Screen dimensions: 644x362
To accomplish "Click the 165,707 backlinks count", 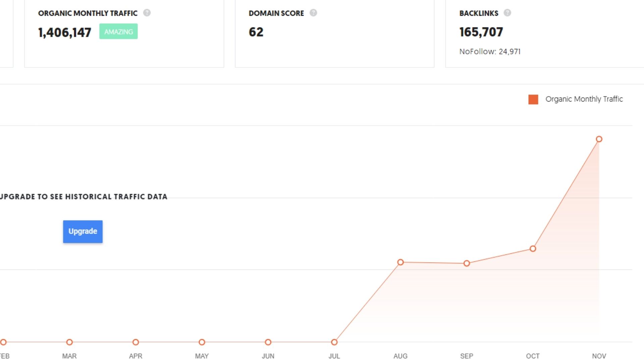I will click(x=481, y=32).
